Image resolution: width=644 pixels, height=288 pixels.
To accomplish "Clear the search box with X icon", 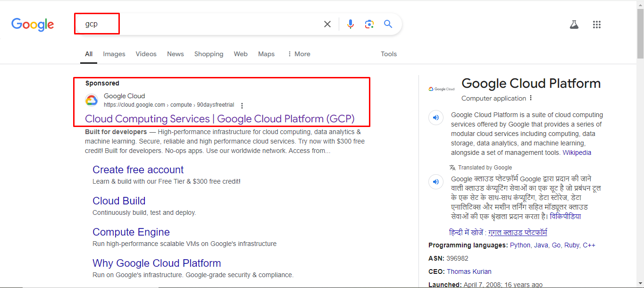I will 327,24.
